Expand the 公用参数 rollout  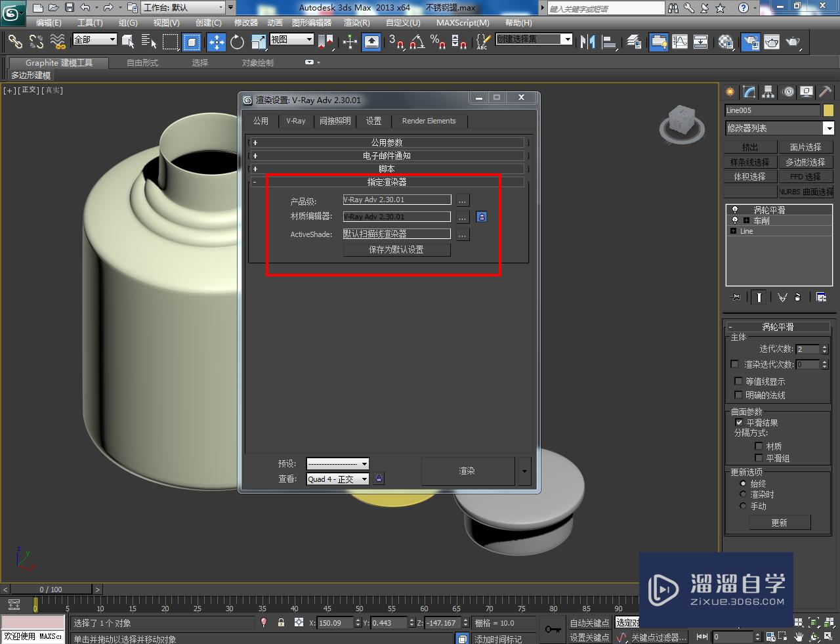click(387, 142)
